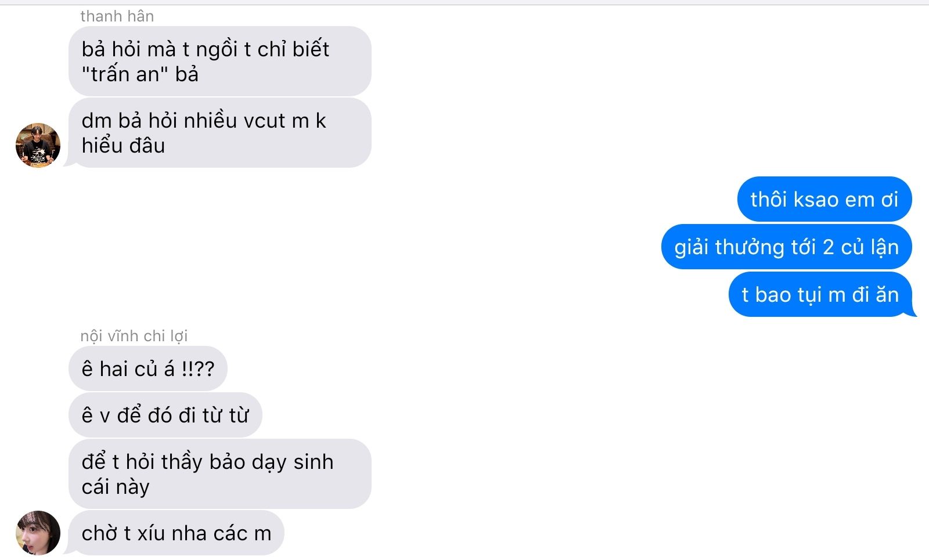
Task: Click message "dm bả hỏi nhiều vcut"
Action: pos(220,133)
